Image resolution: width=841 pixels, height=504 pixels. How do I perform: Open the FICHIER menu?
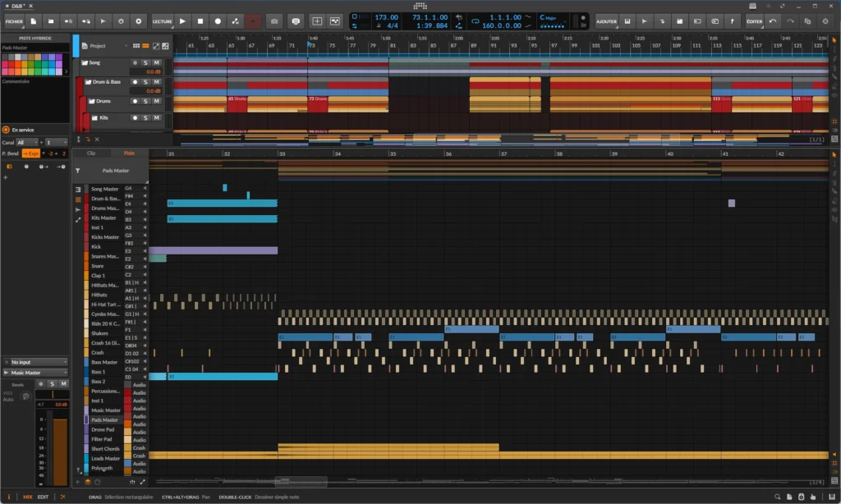tap(14, 21)
